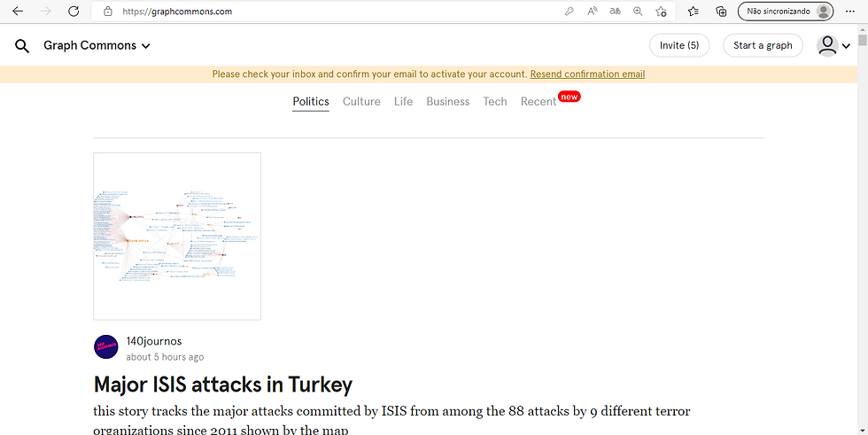Switch to the Culture tab
This screenshot has height=435, width=868.
click(x=361, y=101)
